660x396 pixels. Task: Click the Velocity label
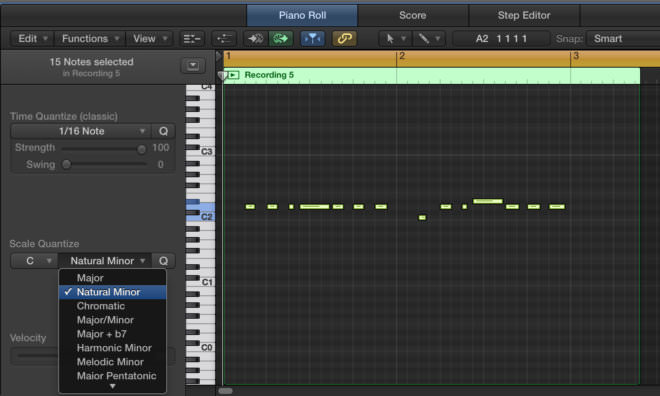click(28, 338)
